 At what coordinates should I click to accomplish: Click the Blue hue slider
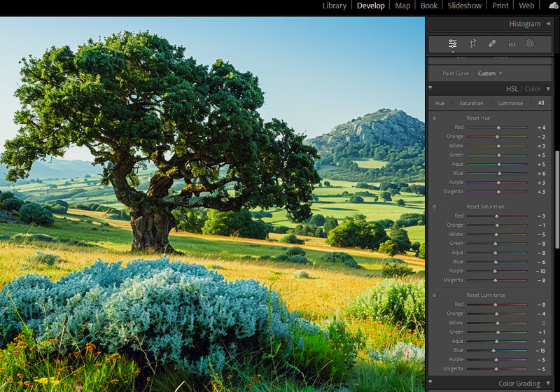[498, 173]
